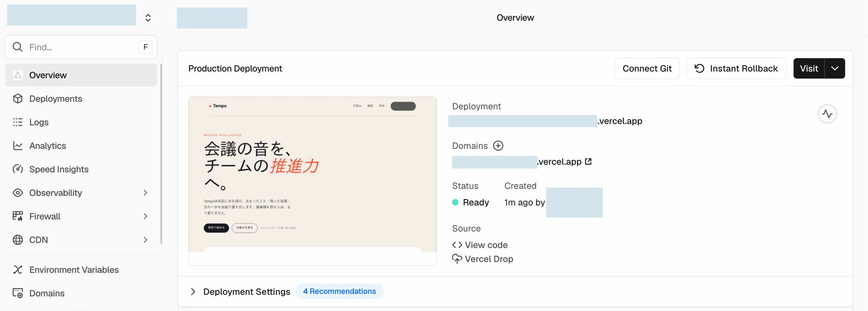Screen dimensions: 868x311
Task: Click the Vercel Drop upload icon
Action: [x=457, y=259]
